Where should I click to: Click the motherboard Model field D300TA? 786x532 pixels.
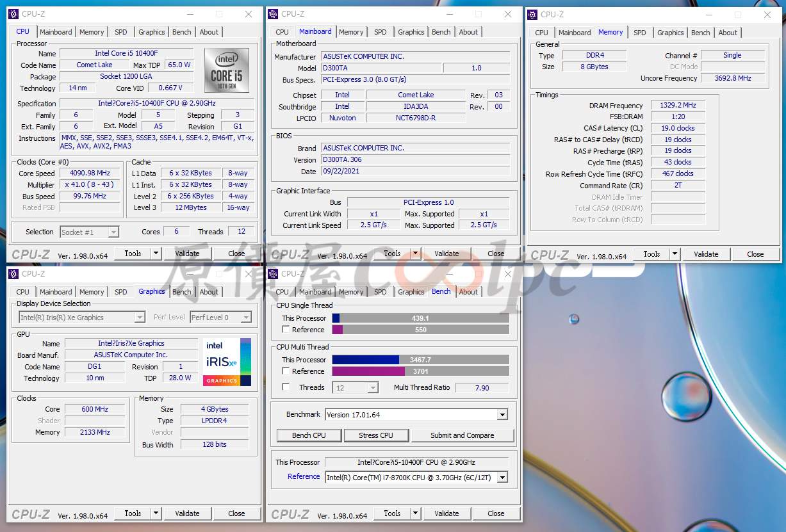[381, 68]
